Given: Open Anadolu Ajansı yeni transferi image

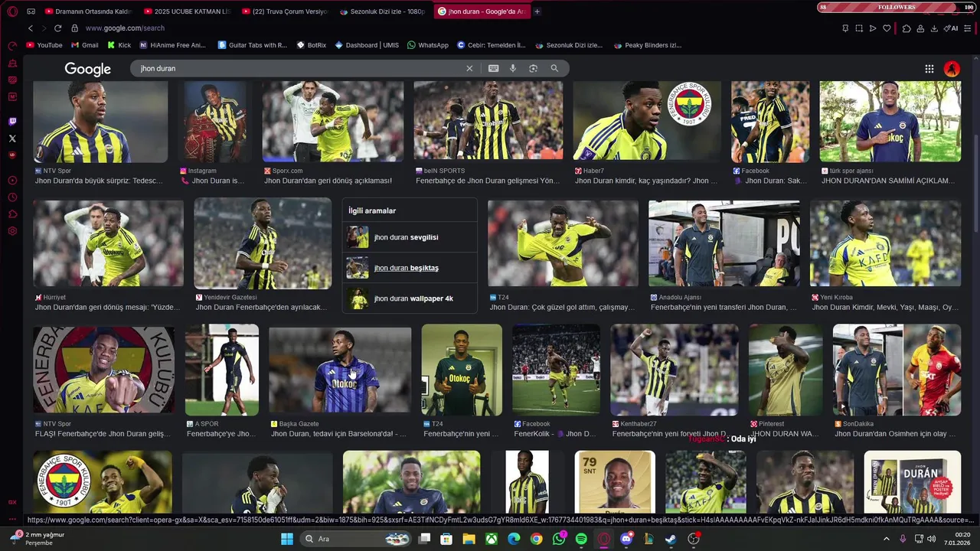Looking at the screenshot, I should [724, 243].
